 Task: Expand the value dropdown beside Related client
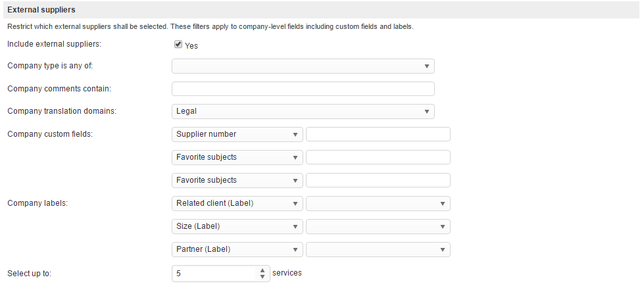click(x=378, y=203)
